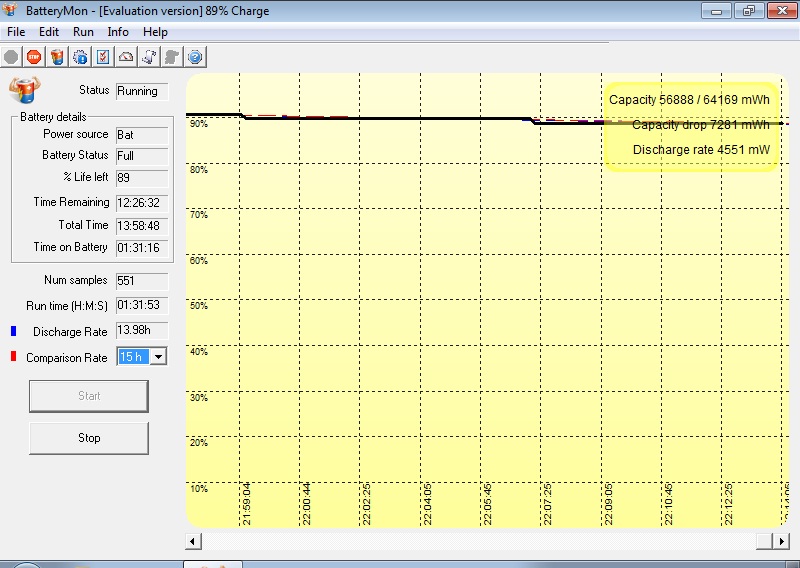The image size is (800, 568).
Task: Close the BatteryMon window
Action: point(782,11)
